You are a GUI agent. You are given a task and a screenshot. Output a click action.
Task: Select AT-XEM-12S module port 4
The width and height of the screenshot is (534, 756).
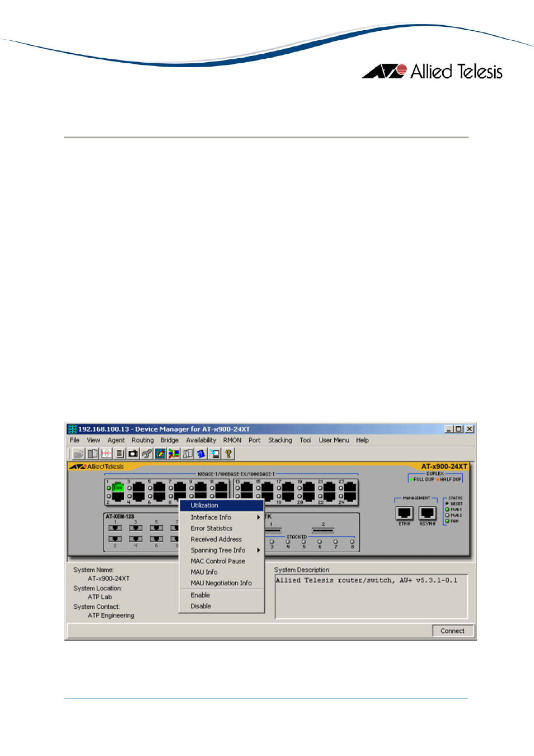pyautogui.click(x=135, y=539)
